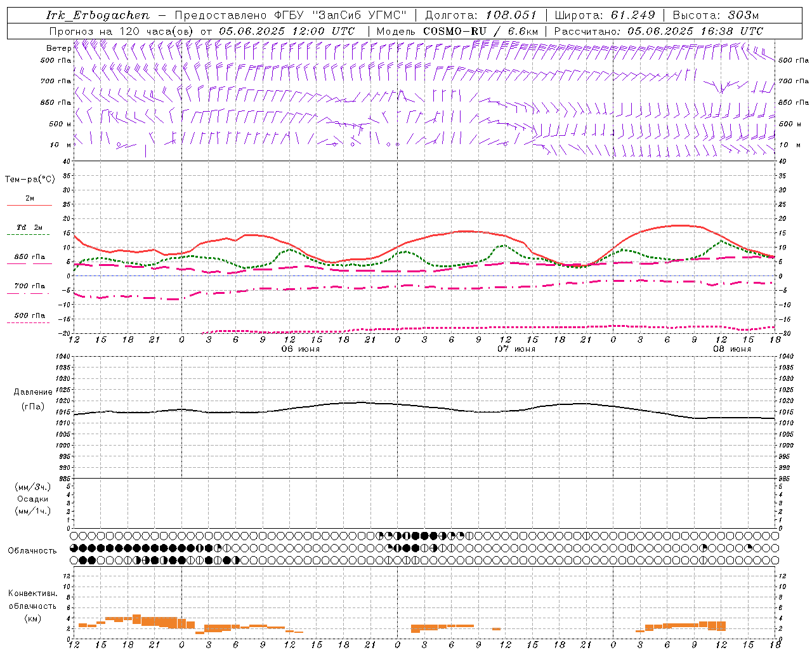Click the 'Ветер' wind panel label
The image size is (812, 650).
58,48
